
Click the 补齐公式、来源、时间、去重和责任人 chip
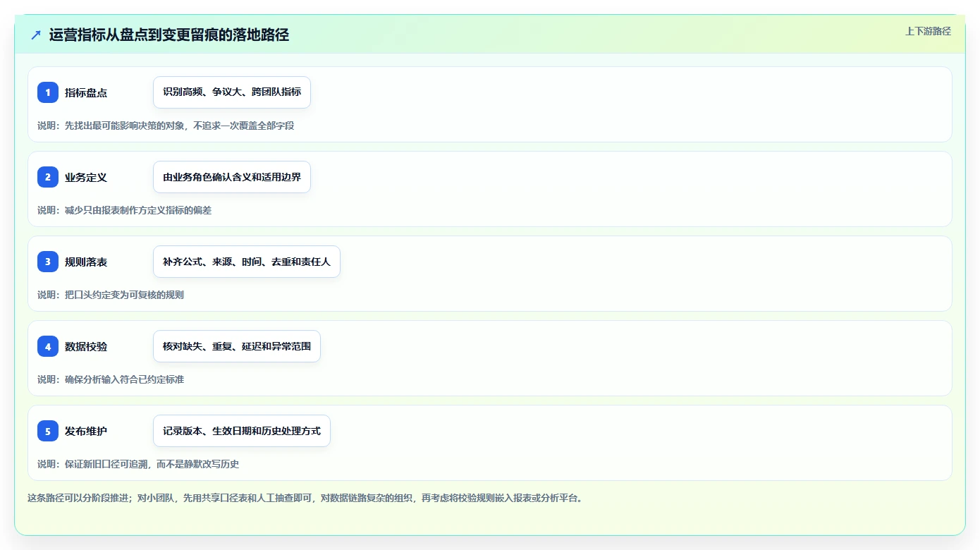[x=247, y=262]
